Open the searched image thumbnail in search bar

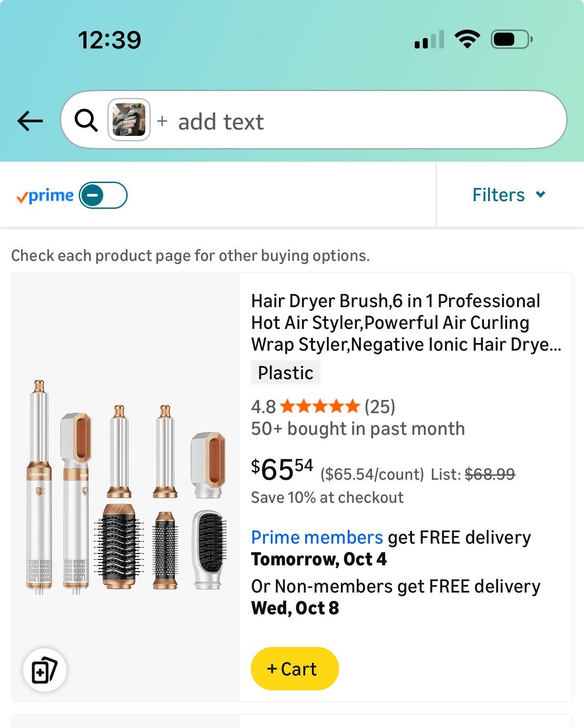tap(129, 120)
